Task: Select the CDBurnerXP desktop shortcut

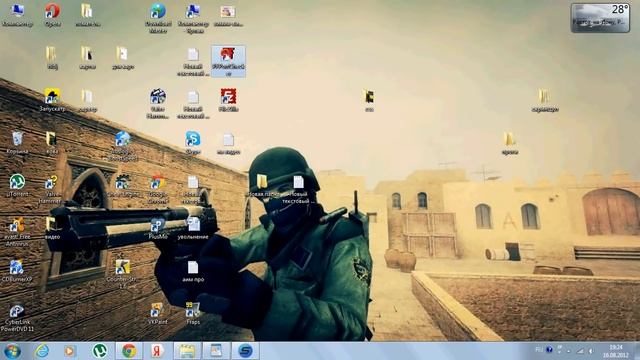Action: 17,271
